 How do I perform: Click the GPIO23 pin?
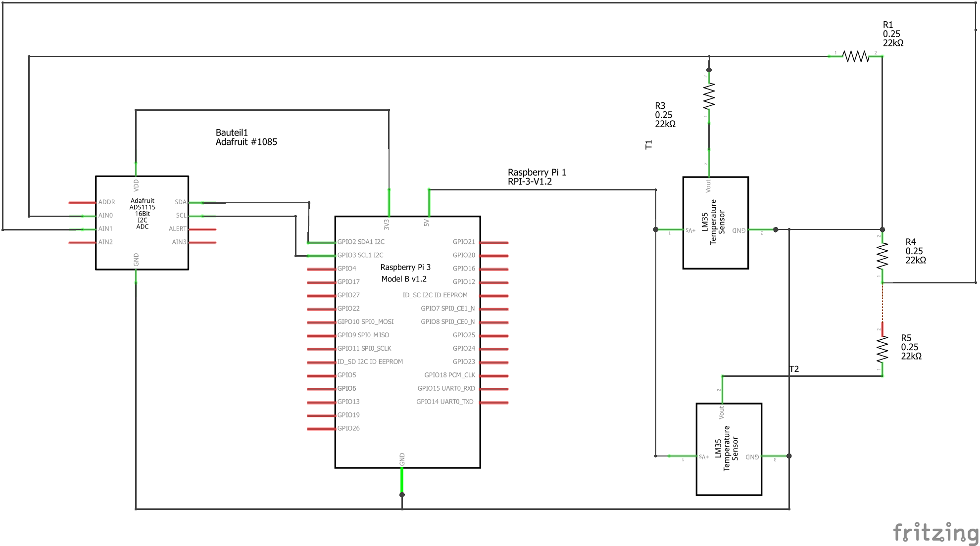(494, 362)
